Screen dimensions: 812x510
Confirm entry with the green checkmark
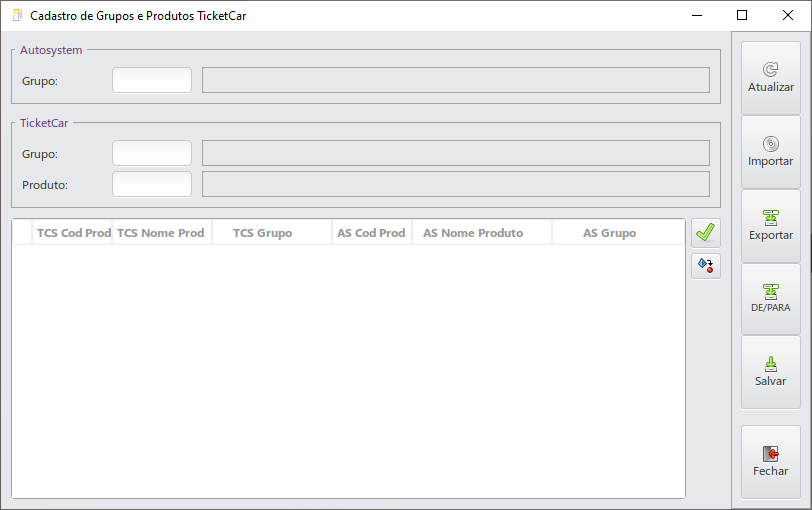coord(706,232)
